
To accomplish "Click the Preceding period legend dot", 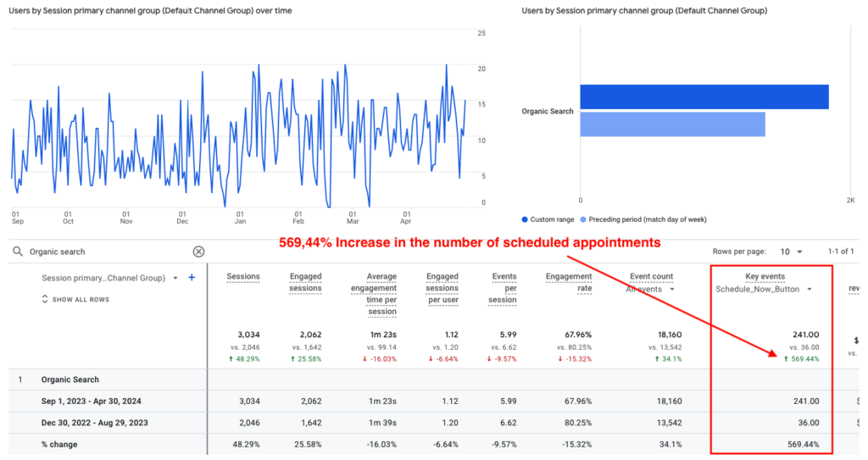I will [x=583, y=219].
